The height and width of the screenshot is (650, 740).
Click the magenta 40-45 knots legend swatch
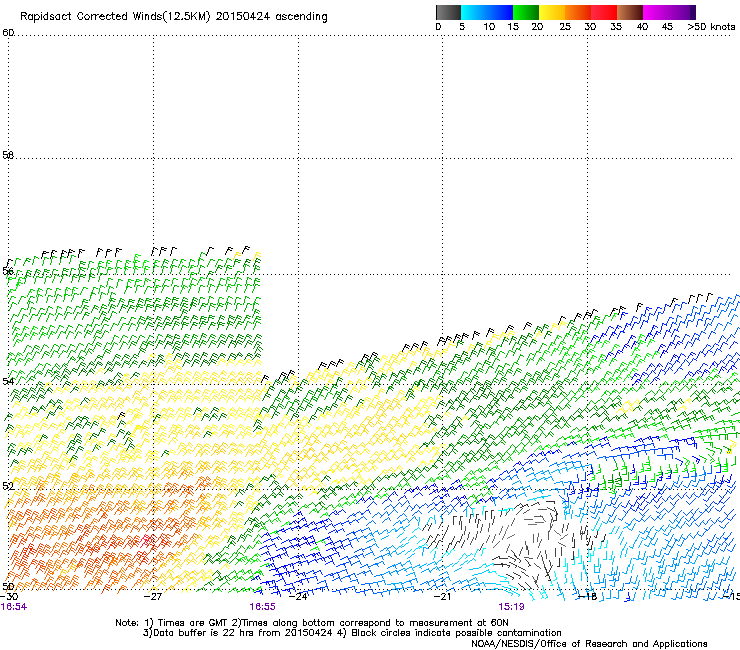point(656,12)
